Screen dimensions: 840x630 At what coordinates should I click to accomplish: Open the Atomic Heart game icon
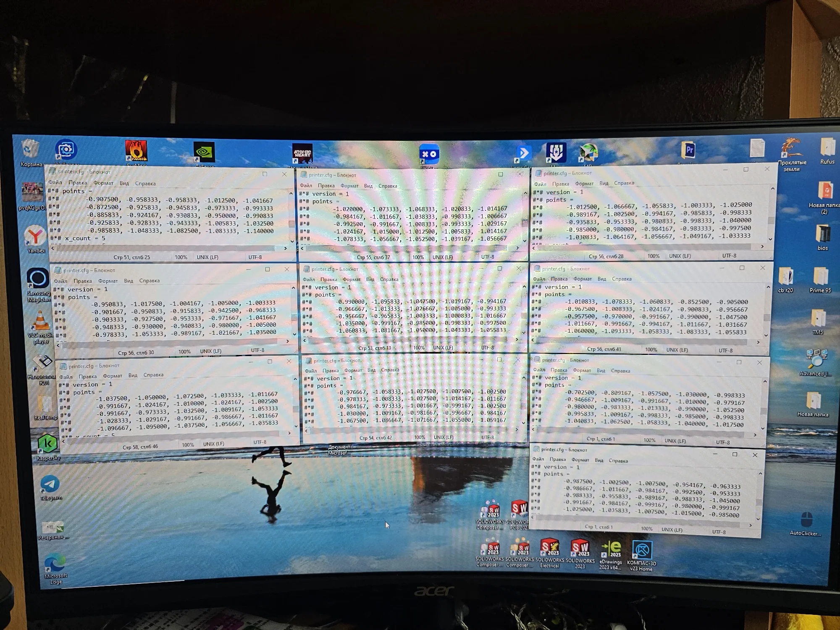point(302,154)
